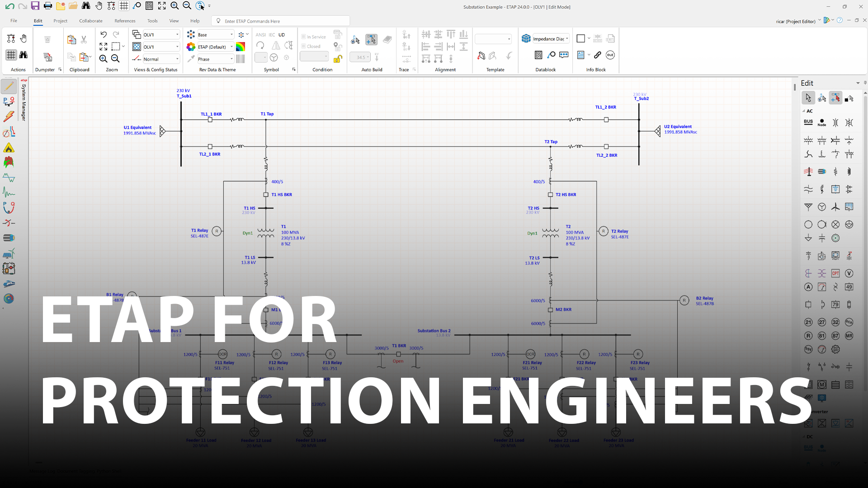
Task: Select the Voltmeter (V) element icon
Action: point(849,273)
